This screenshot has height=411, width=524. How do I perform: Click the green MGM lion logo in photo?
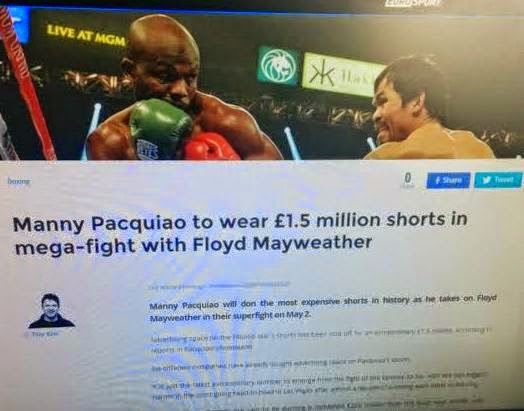pyautogui.click(x=278, y=66)
